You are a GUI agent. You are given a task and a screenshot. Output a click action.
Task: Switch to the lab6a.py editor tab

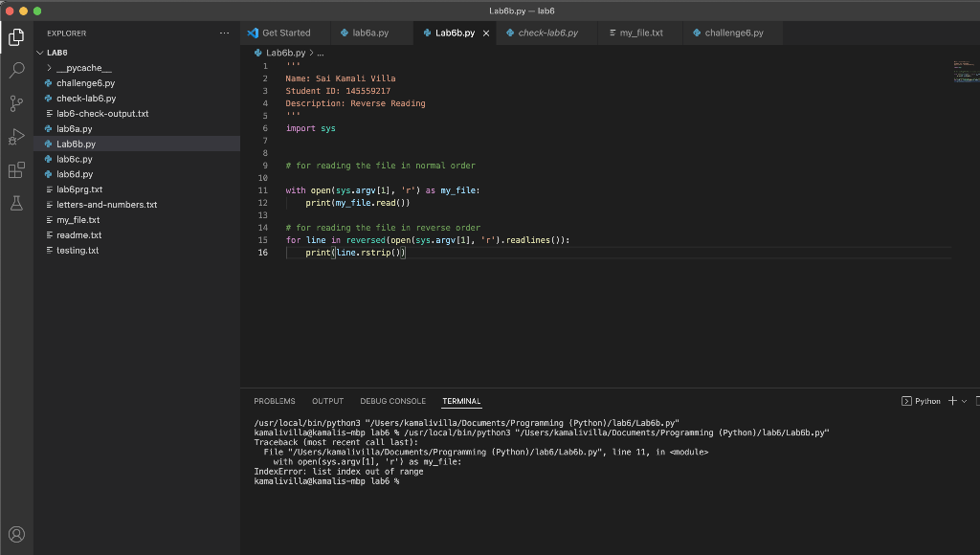(x=370, y=33)
